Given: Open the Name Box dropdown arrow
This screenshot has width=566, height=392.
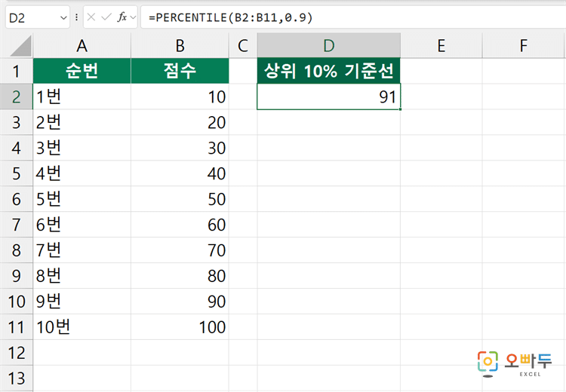Looking at the screenshot, I should pos(63,17).
